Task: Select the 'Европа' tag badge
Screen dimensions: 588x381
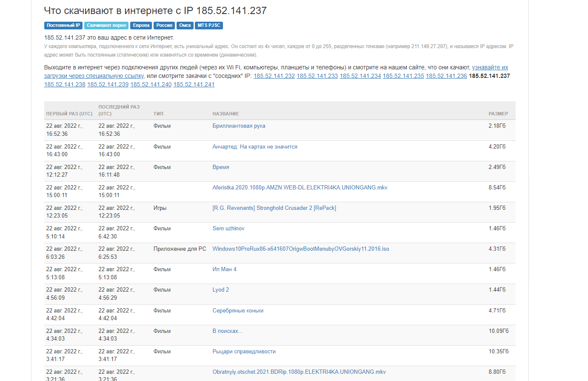Action: coord(141,26)
